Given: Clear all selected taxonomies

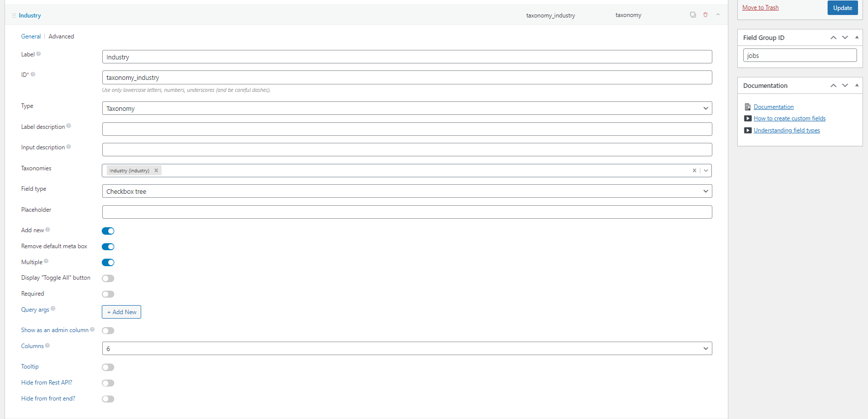Looking at the screenshot, I should pos(694,170).
